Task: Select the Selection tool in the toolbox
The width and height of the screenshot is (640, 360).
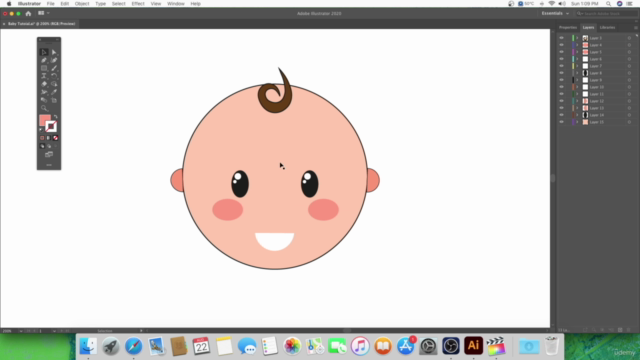Action: tap(44, 52)
